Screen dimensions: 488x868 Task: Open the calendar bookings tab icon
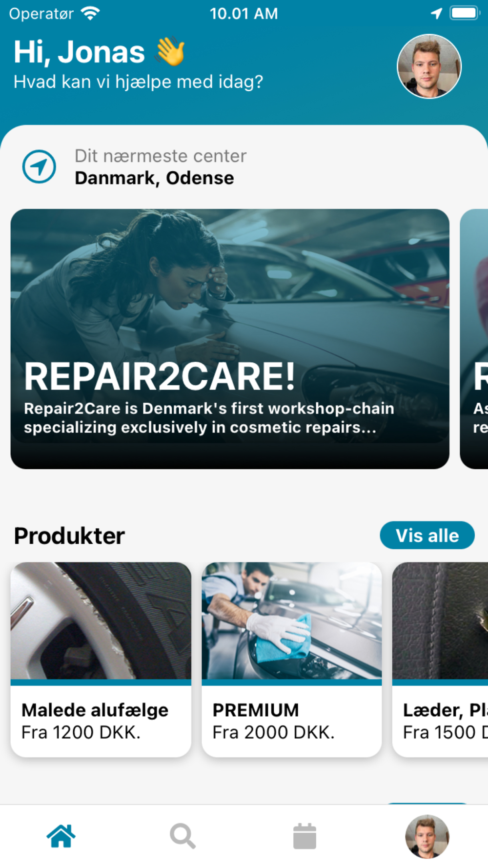coord(305,836)
